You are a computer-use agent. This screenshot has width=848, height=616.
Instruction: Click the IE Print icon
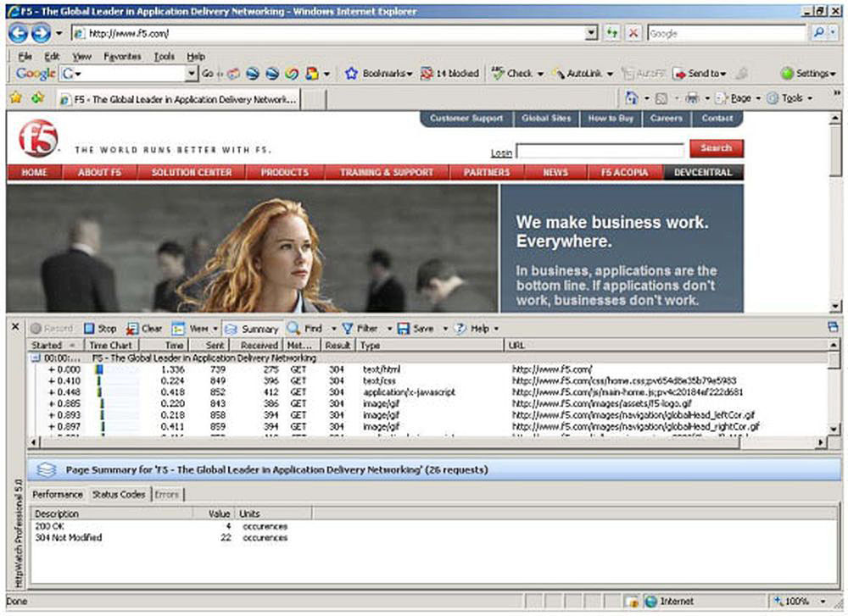point(692,97)
